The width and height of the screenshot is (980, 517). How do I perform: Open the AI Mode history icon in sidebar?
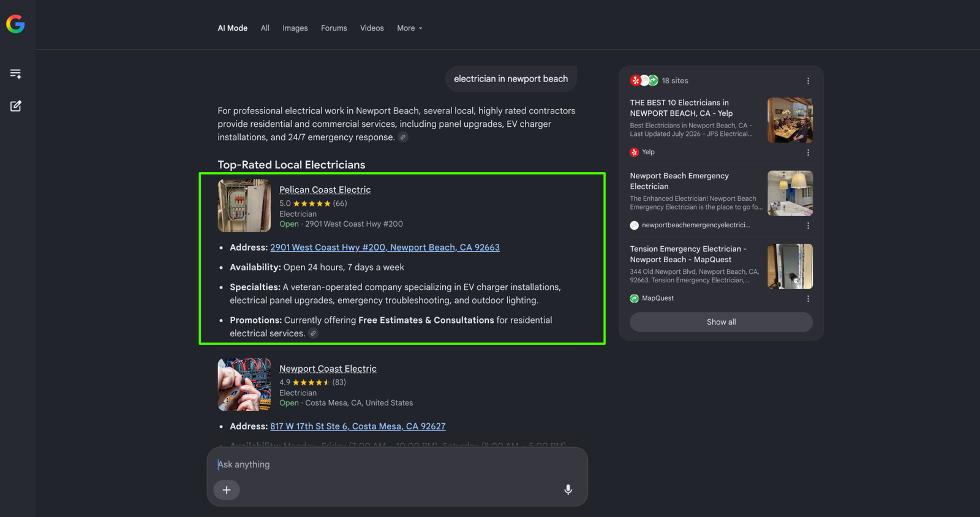[x=16, y=74]
